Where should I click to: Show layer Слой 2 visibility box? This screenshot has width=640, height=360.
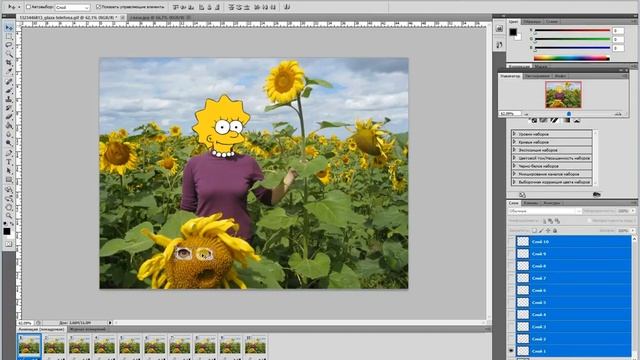pyautogui.click(x=511, y=339)
